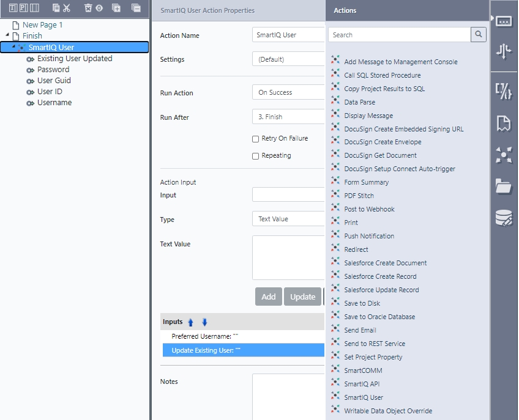Select the Username output item
Viewport: 519px width, 420px height.
[54, 103]
